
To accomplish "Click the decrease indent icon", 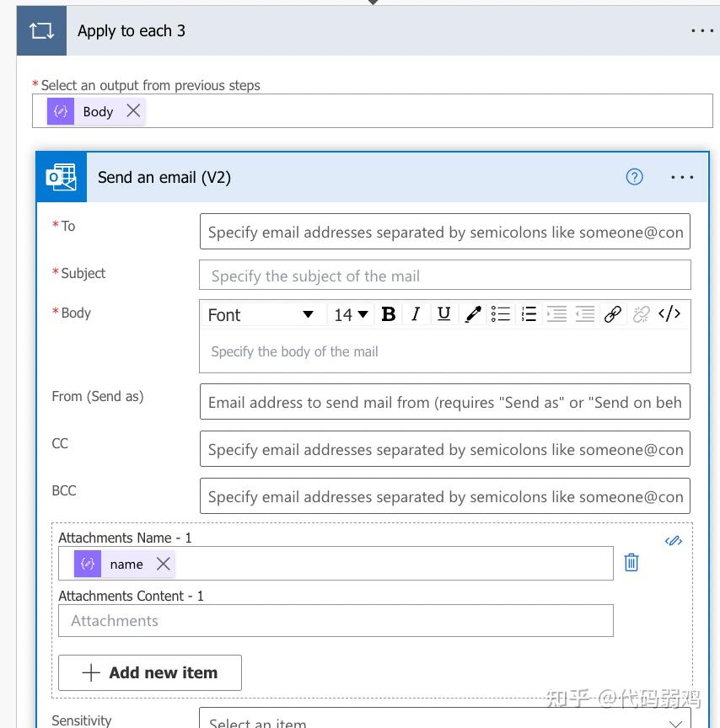I will coord(585,314).
